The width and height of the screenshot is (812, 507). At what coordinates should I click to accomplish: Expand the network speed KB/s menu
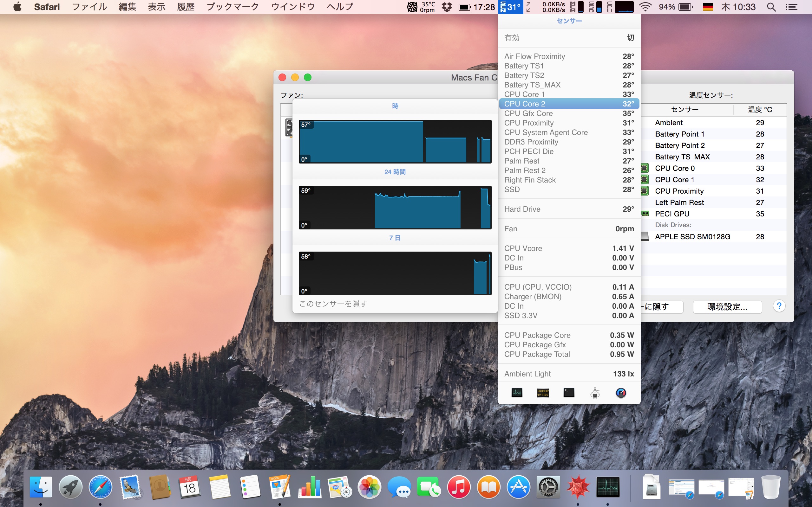point(553,7)
